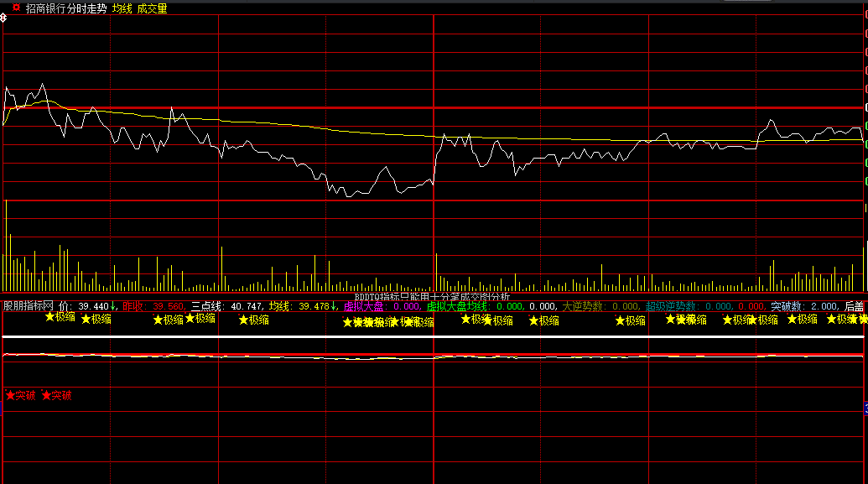
Task: Select the 价: 39.440 value
Action: (87, 306)
